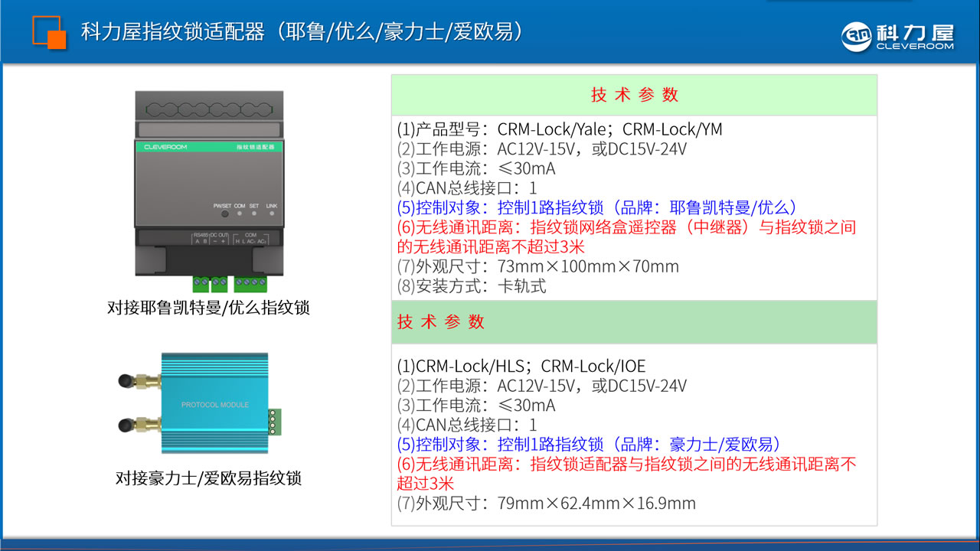The height and width of the screenshot is (551, 980).
Task: Select the first (4)CAN总线接口：1 line
Action: [x=467, y=187]
